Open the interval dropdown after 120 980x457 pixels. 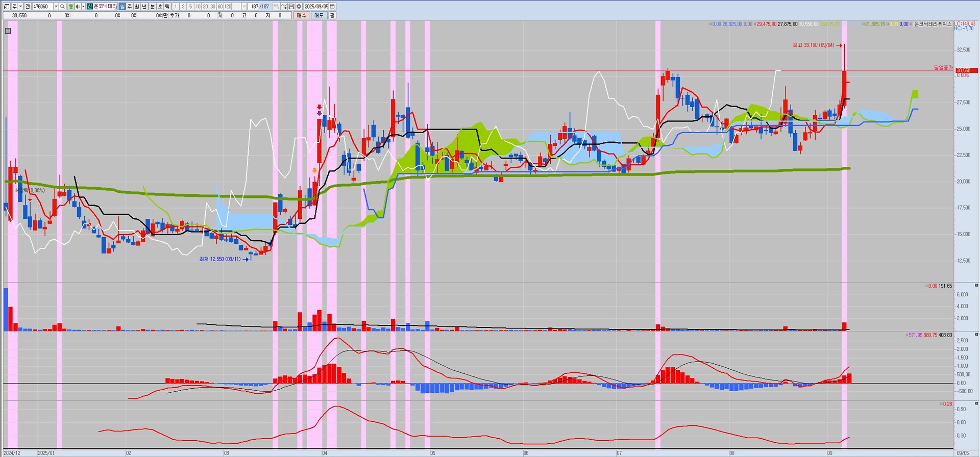244,7
